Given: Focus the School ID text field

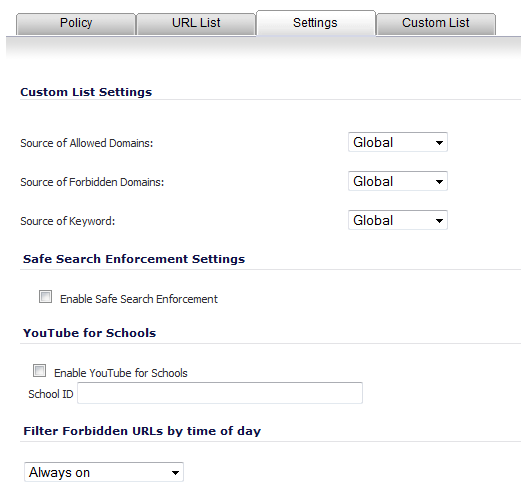Looking at the screenshot, I should coord(220,393).
